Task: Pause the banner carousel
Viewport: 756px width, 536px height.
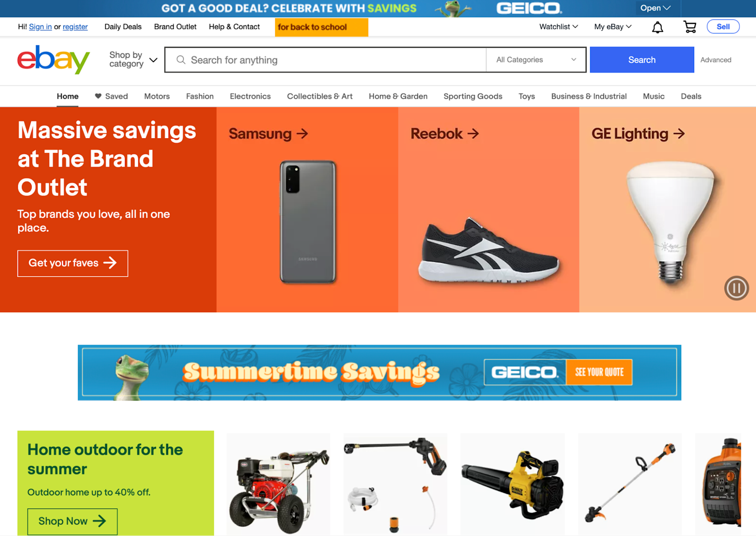Action: point(736,288)
